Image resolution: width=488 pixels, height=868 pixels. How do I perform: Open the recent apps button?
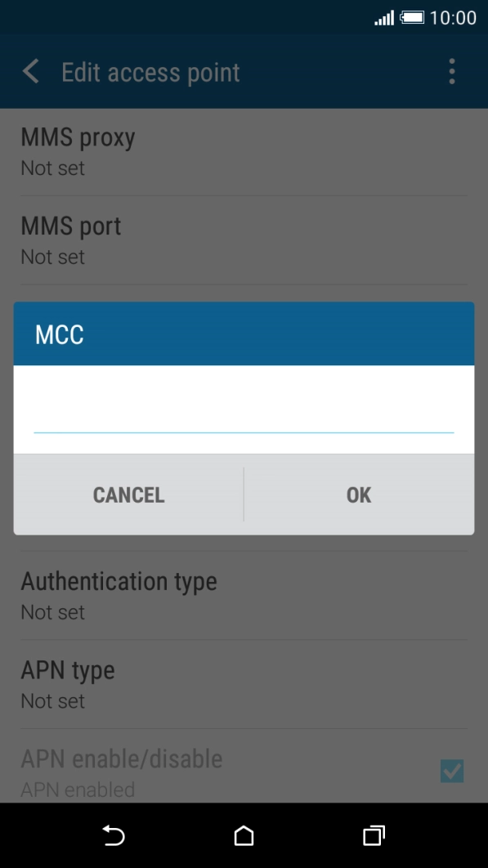[x=374, y=835]
